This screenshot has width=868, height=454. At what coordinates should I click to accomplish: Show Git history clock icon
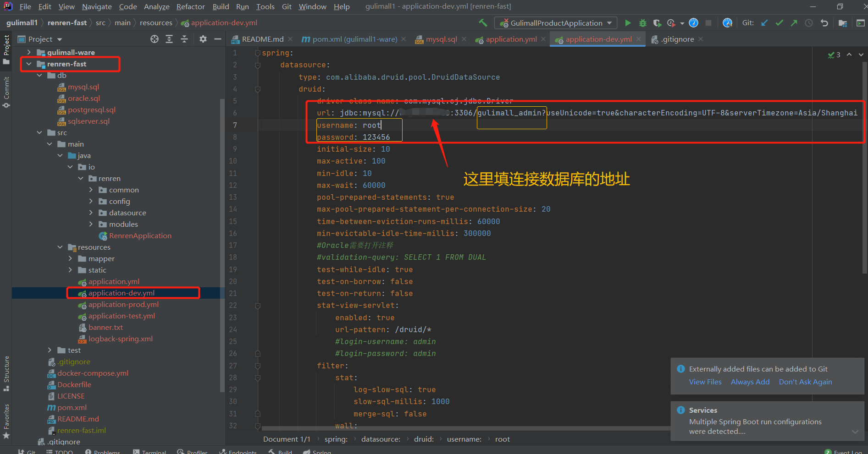[809, 23]
